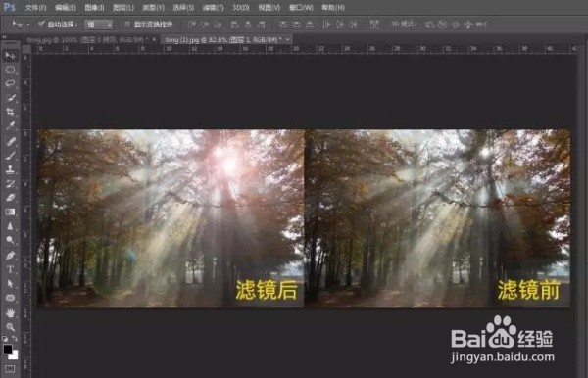Open the 窗口(W) menu

click(301, 7)
